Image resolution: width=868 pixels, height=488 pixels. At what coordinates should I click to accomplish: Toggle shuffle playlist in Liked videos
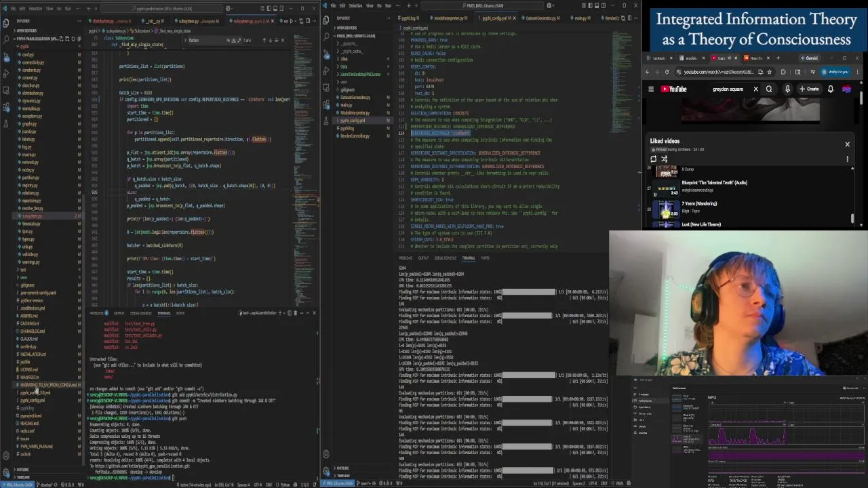[x=664, y=159]
